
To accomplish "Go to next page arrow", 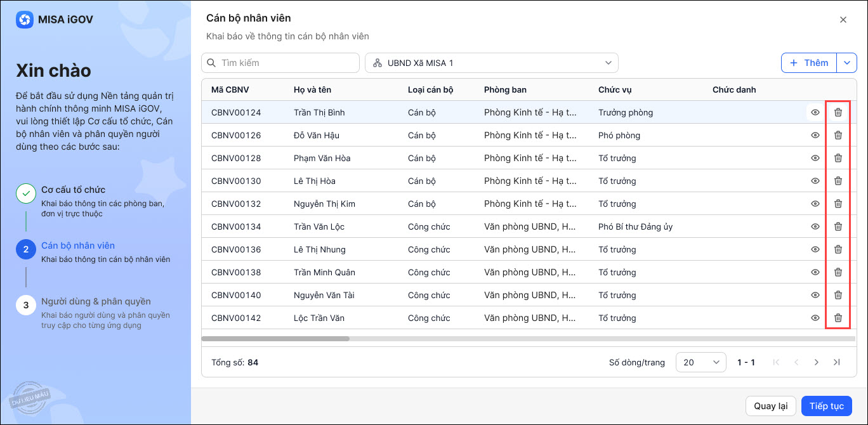I will point(817,362).
